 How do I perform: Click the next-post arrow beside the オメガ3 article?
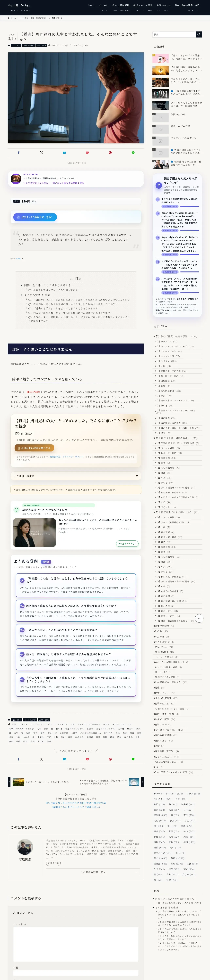click(143, 782)
